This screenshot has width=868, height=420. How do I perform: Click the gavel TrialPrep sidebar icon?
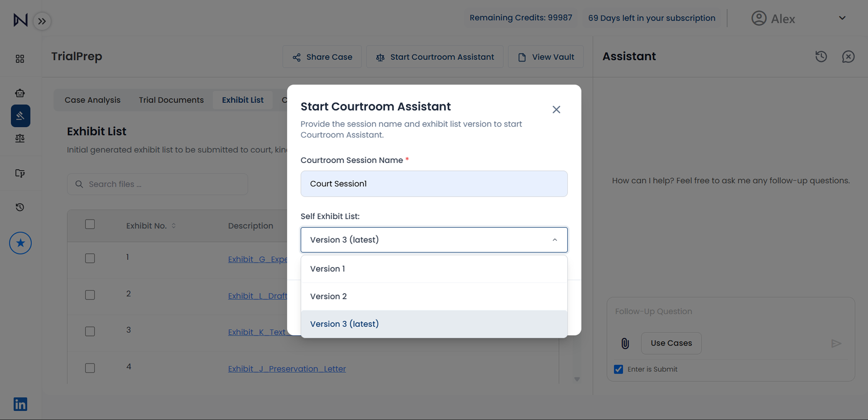20,115
